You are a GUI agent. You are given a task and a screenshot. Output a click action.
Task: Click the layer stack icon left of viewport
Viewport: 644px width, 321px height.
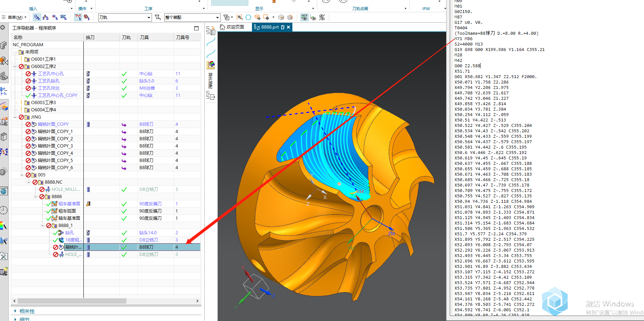211,65
